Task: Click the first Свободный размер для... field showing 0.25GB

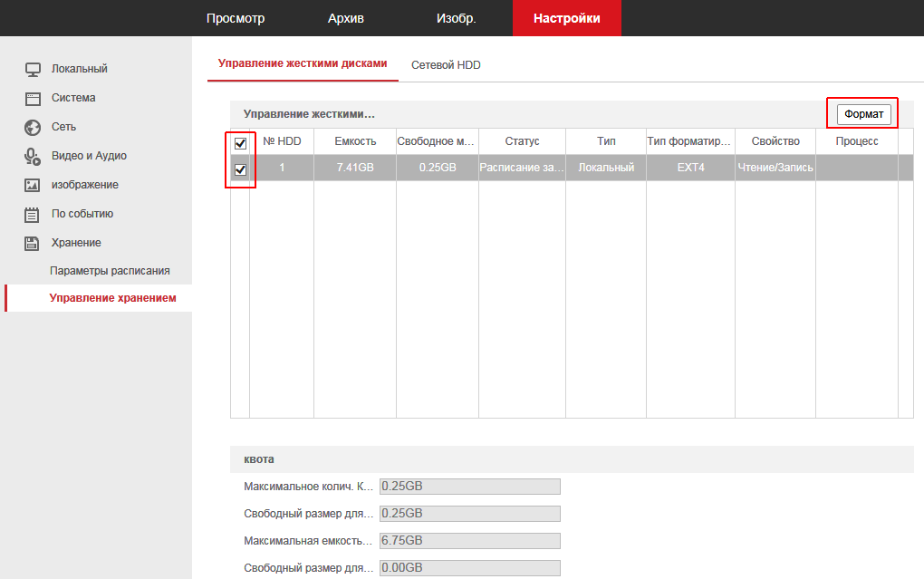Action: pyautogui.click(x=469, y=514)
